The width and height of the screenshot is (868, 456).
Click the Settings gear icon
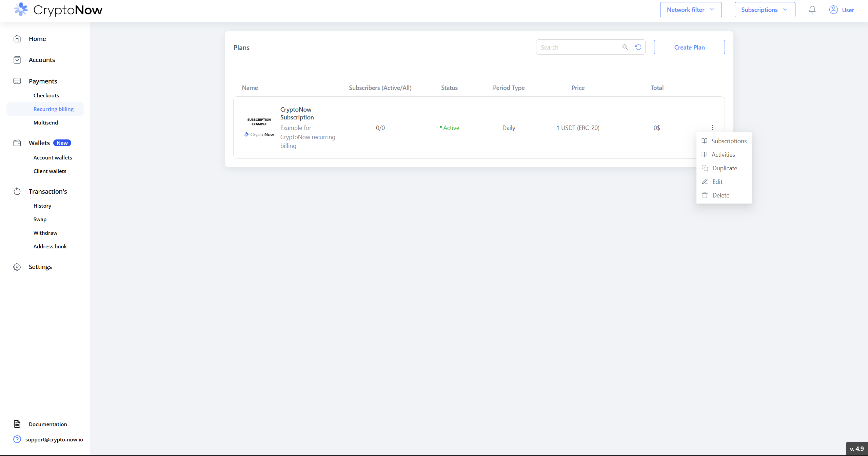pos(17,267)
